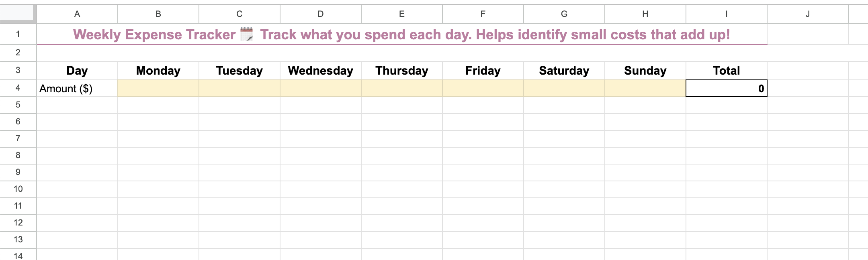Select column I header
The width and height of the screenshot is (868, 260).
click(726, 13)
